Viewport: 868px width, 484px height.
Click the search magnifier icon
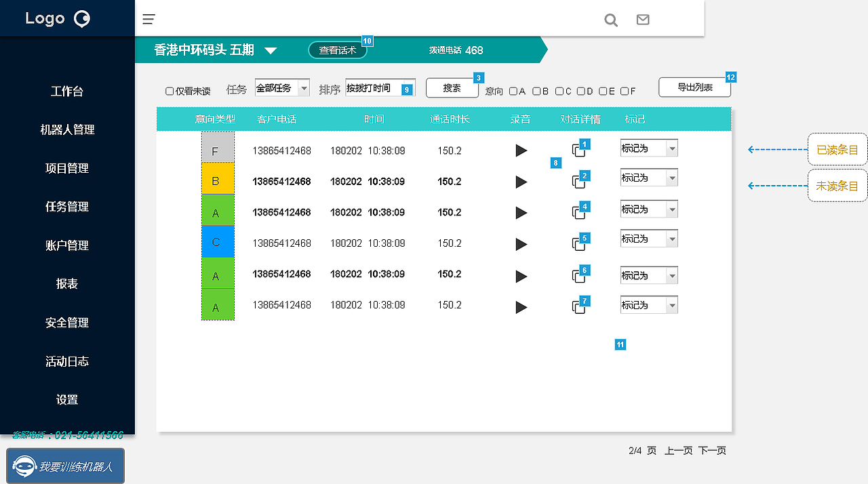click(x=611, y=20)
